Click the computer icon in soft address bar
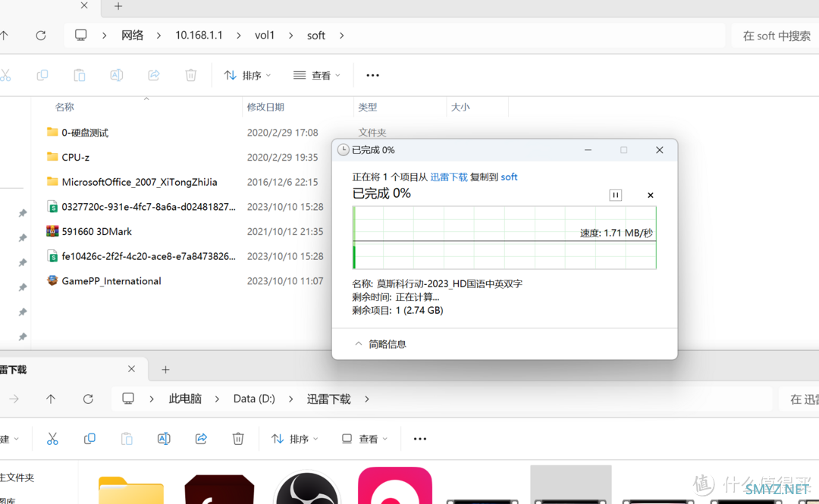 (x=80, y=35)
